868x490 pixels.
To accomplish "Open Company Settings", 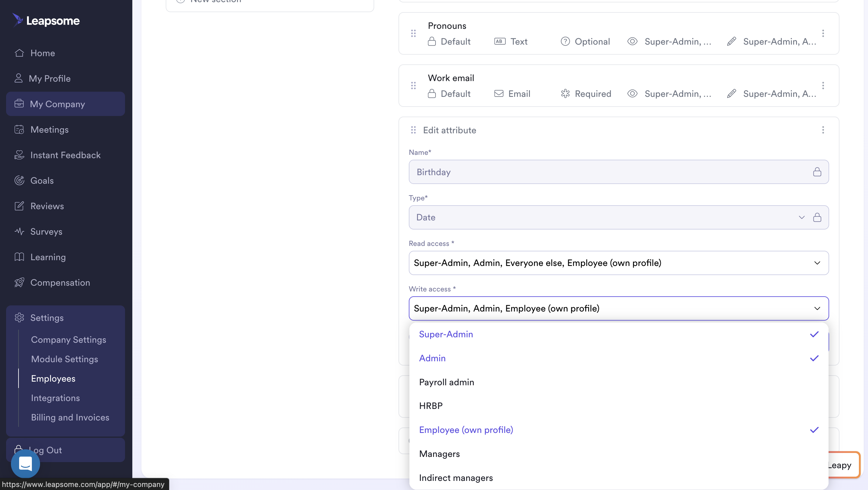I will click(x=68, y=339).
